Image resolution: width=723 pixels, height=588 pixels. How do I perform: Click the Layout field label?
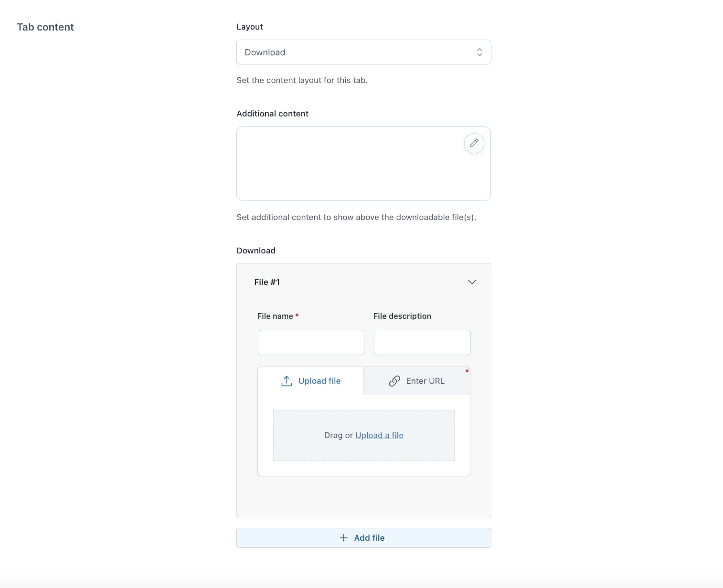[249, 27]
